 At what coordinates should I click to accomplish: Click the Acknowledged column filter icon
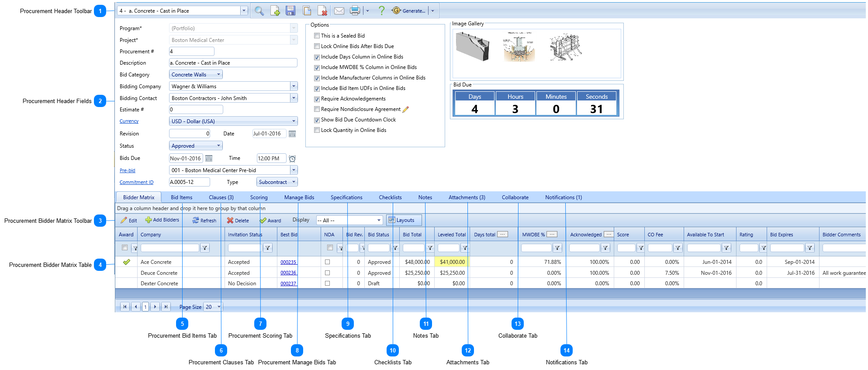click(x=605, y=248)
